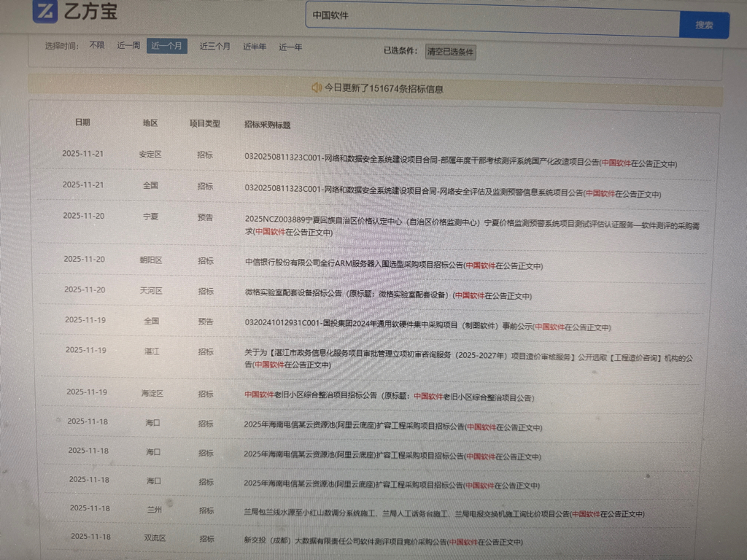Click the 招标 type in the 朝阳区 row
This screenshot has width=747, height=560.
pos(206,260)
